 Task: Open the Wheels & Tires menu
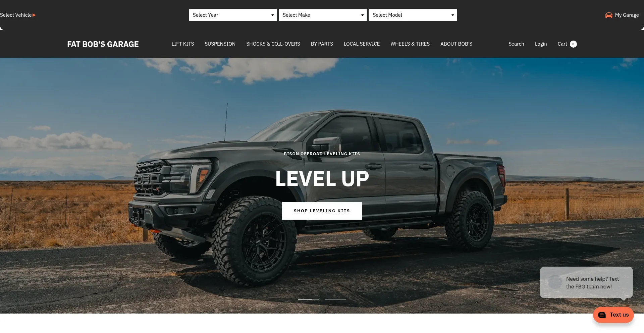(410, 44)
